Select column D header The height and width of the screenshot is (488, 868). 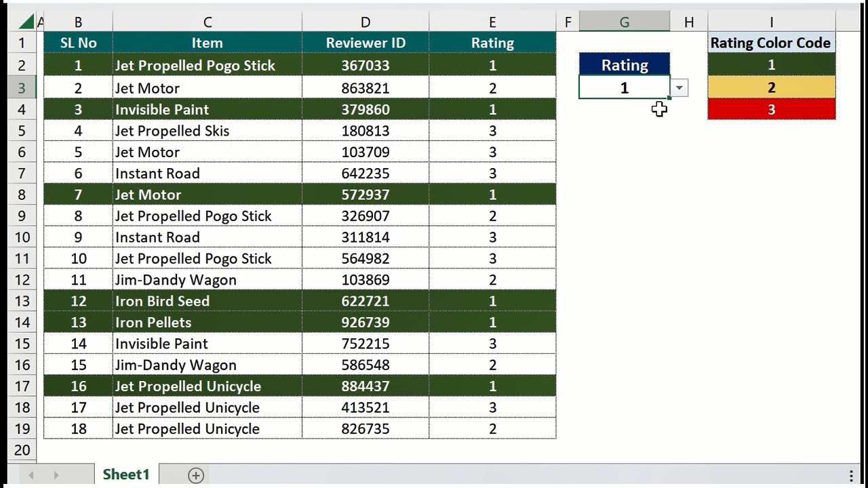(x=366, y=22)
